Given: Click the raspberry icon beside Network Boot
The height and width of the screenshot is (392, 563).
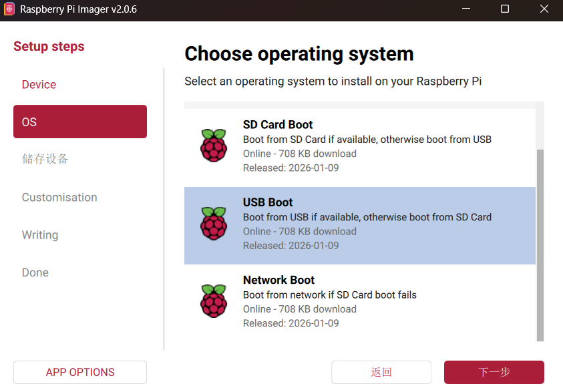Looking at the screenshot, I should tap(214, 301).
